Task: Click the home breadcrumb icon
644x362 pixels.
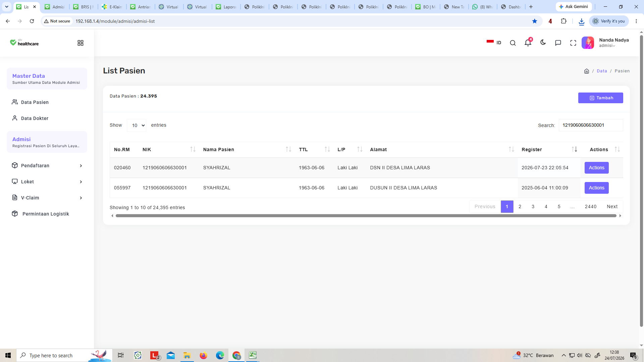Action: tap(587, 71)
